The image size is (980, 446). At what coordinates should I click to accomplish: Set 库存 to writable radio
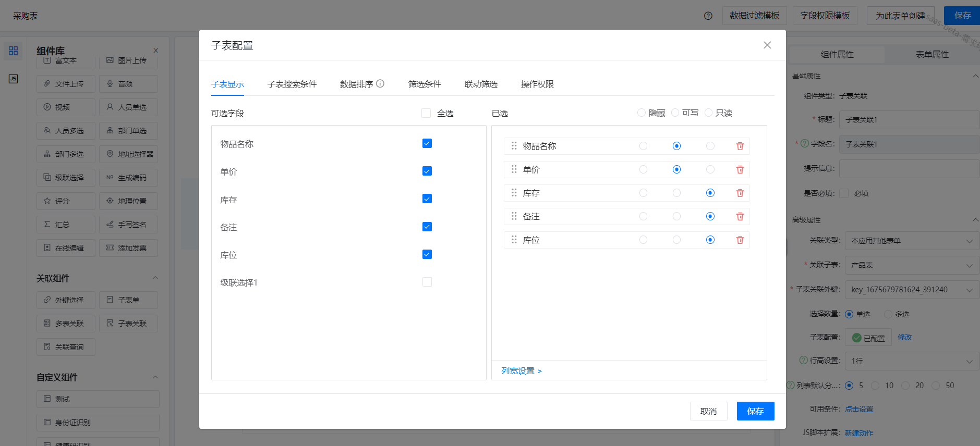pyautogui.click(x=676, y=193)
